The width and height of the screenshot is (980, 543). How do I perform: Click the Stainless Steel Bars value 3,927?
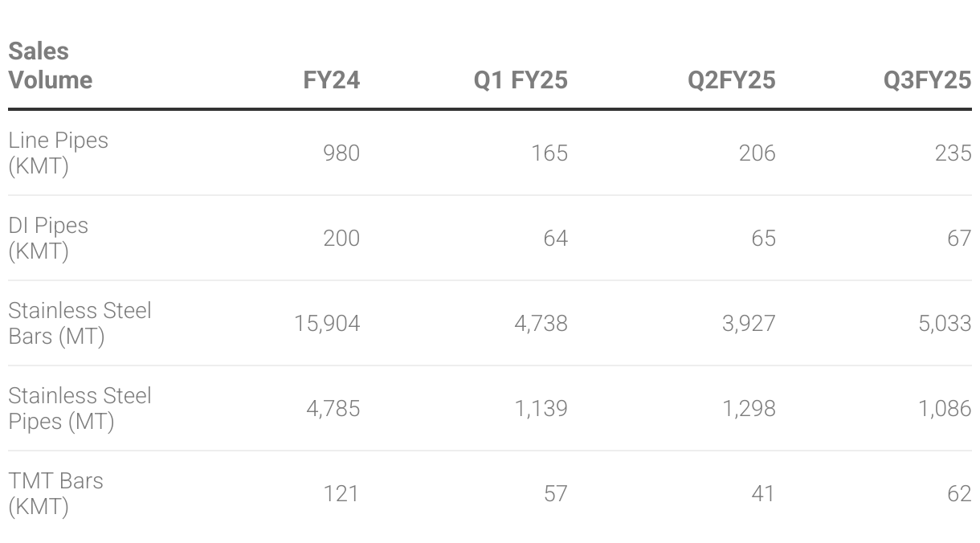click(x=749, y=323)
